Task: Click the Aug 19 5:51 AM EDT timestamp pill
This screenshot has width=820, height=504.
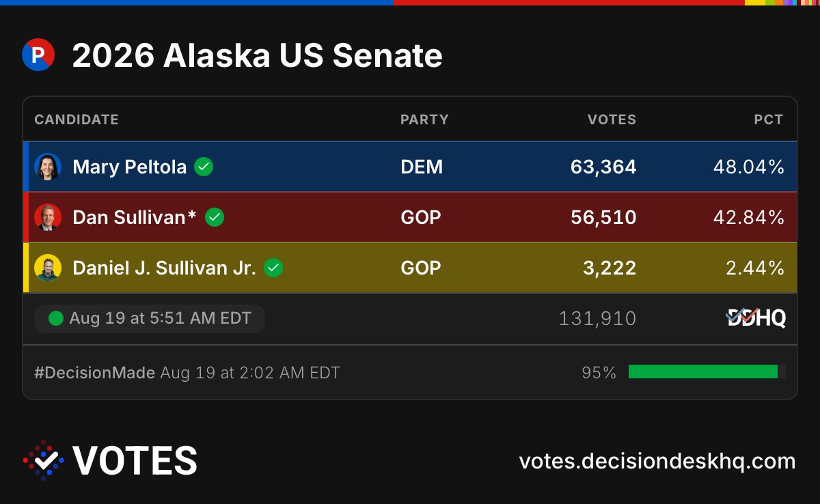Action: coord(150,318)
